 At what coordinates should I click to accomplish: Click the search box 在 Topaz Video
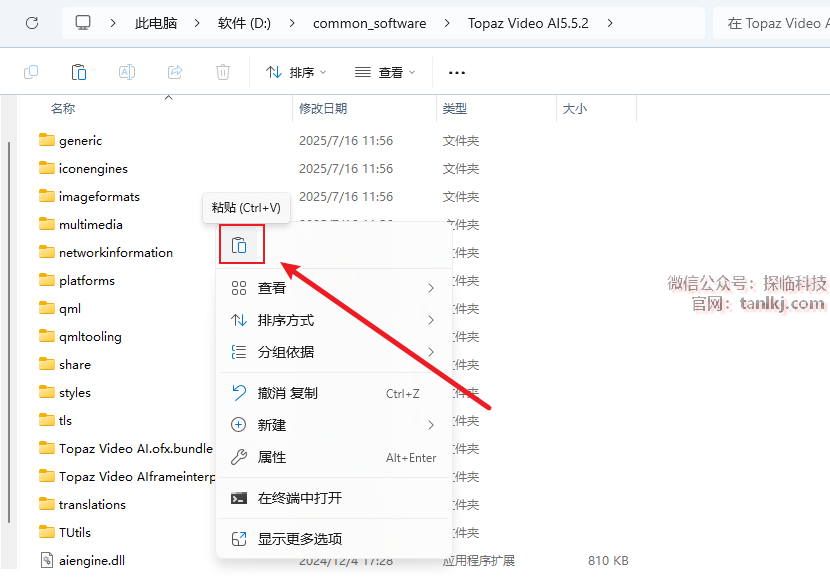[x=773, y=23]
